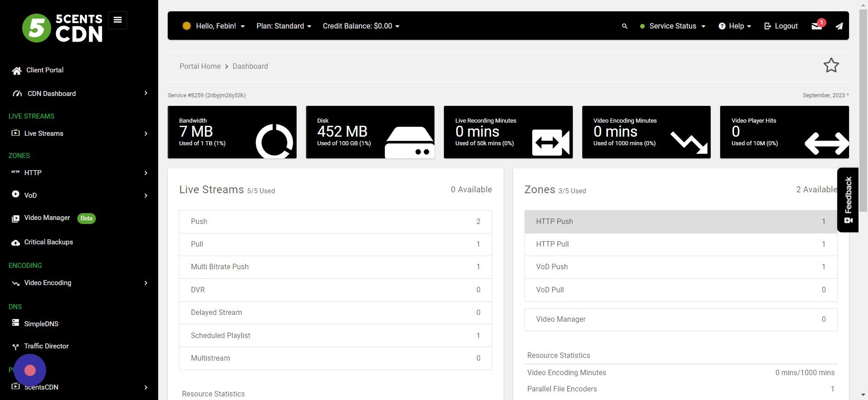
Task: Click the Critical Backups cloud icon
Action: pyautogui.click(x=15, y=243)
